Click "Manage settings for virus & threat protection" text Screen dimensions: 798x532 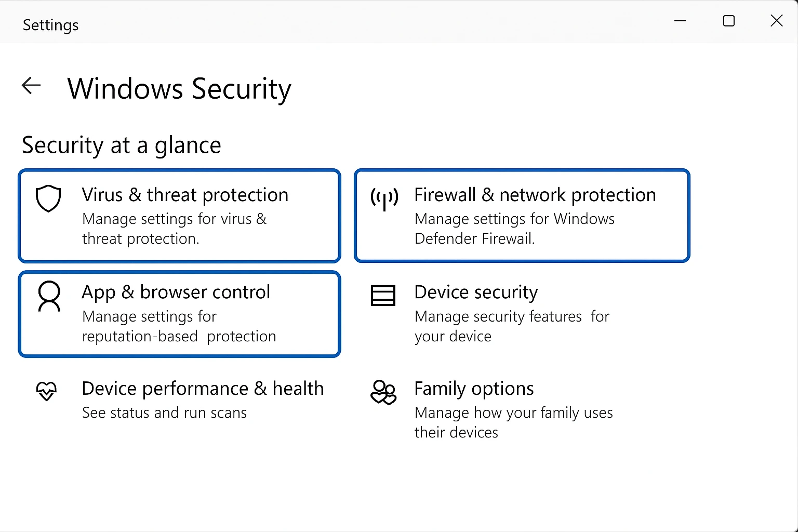click(x=174, y=229)
